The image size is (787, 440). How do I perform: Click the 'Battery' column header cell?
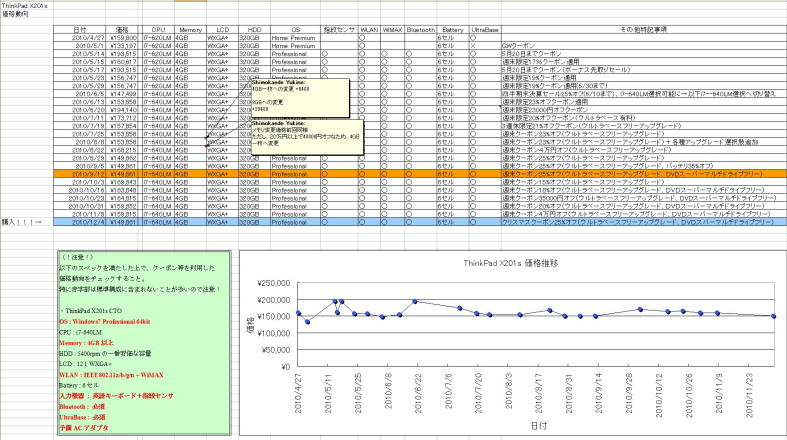click(x=452, y=30)
